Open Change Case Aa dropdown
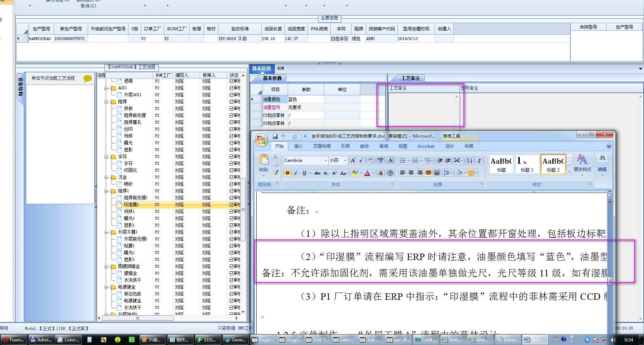This screenshot has width=644, height=345. click(344, 173)
